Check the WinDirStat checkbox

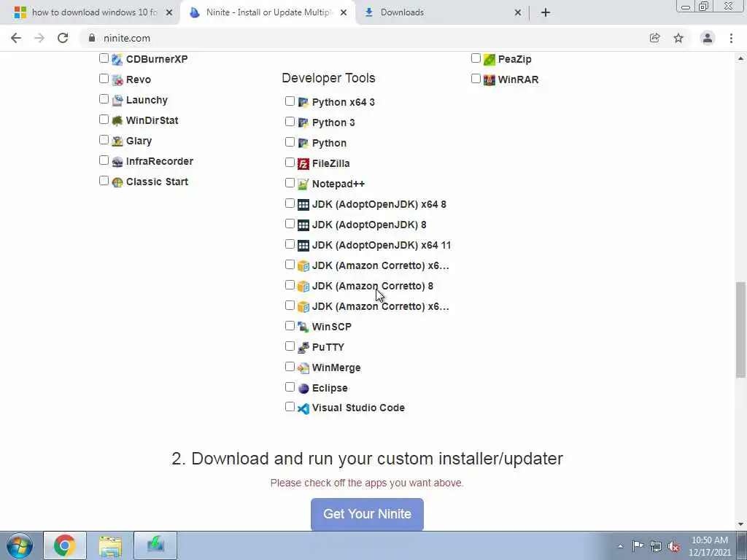coord(104,120)
